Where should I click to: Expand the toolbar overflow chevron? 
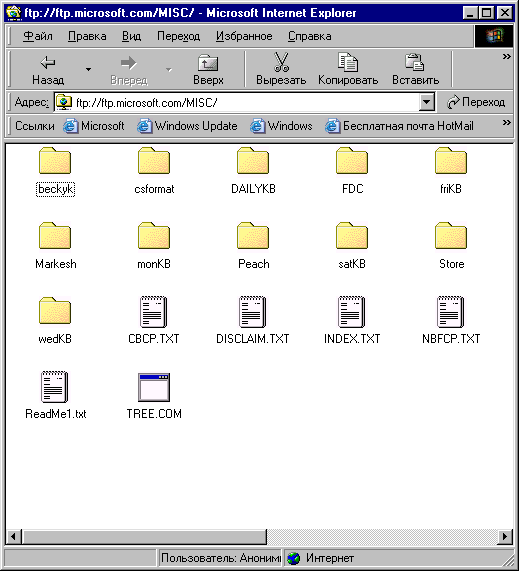point(506,57)
